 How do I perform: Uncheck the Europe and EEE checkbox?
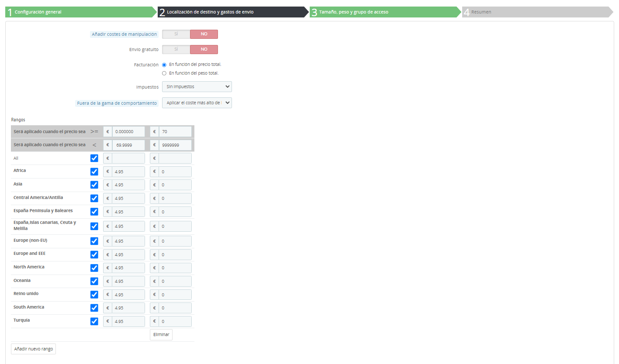tap(94, 254)
